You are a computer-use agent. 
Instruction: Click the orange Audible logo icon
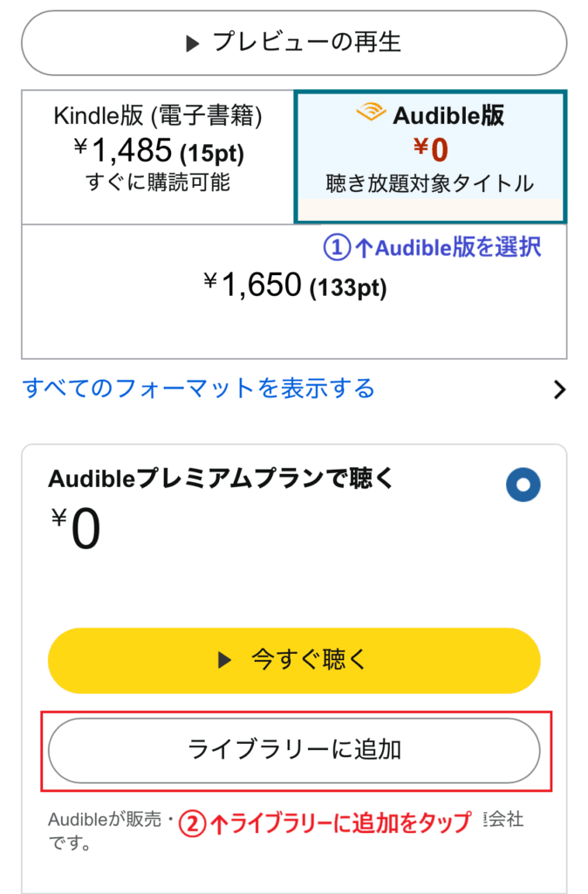click(372, 113)
